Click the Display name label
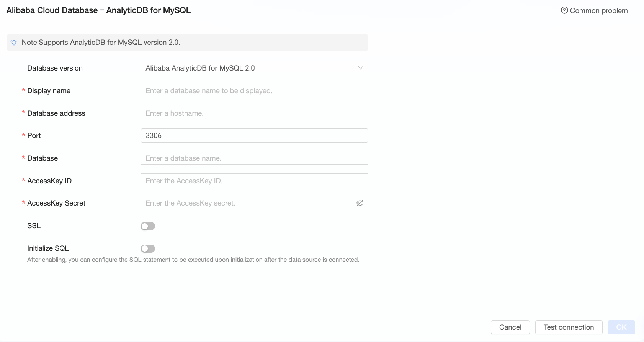This screenshot has height=342, width=644. point(49,91)
